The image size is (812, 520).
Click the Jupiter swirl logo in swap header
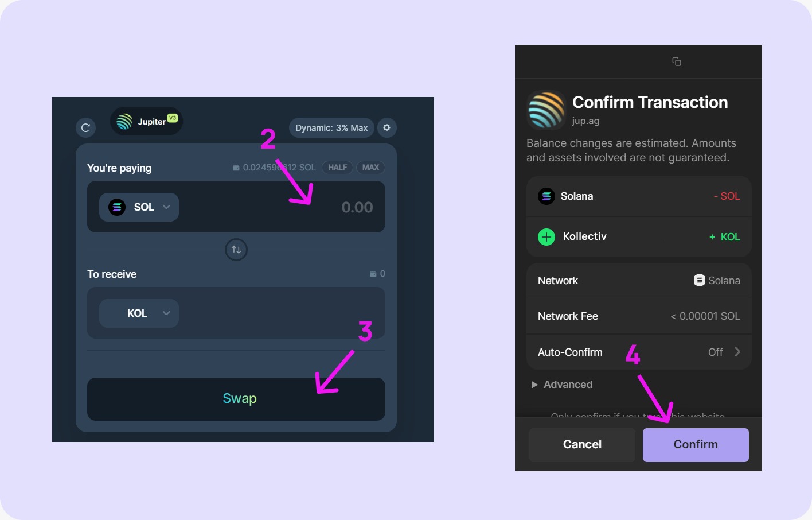click(124, 121)
